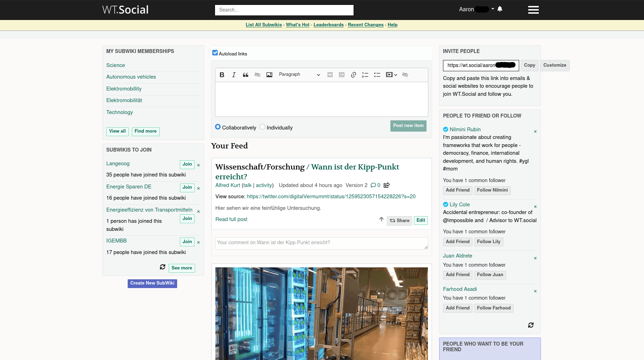The height and width of the screenshot is (360, 644).
Task: Click the insert image icon
Action: (269, 75)
